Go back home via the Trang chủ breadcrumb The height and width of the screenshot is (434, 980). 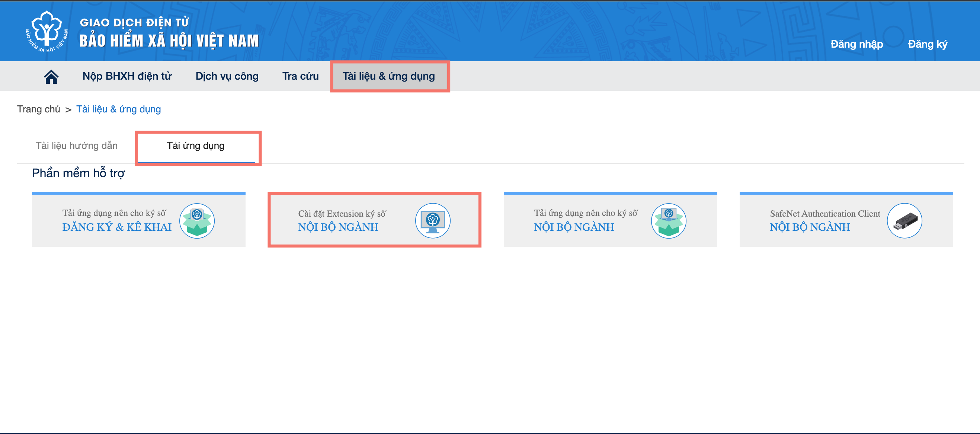coord(38,109)
